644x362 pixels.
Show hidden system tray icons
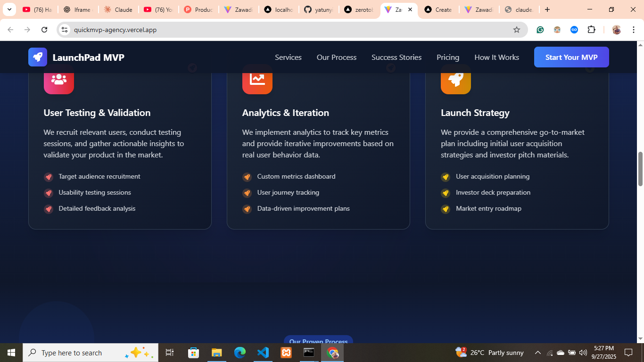tap(538, 353)
